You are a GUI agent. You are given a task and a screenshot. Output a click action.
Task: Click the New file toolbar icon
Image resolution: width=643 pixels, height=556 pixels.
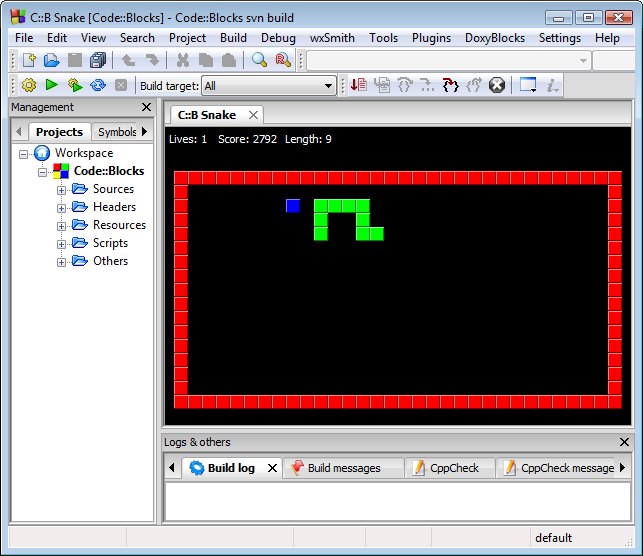tap(29, 61)
